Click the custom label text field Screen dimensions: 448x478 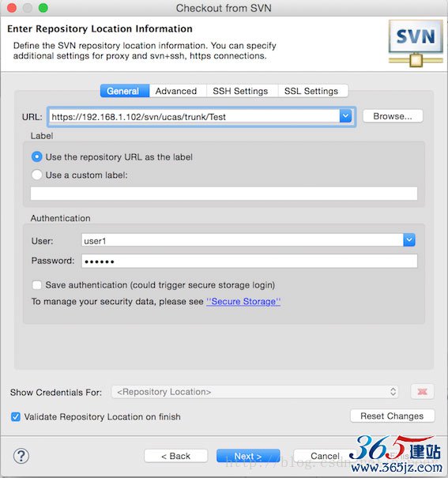tap(224, 194)
